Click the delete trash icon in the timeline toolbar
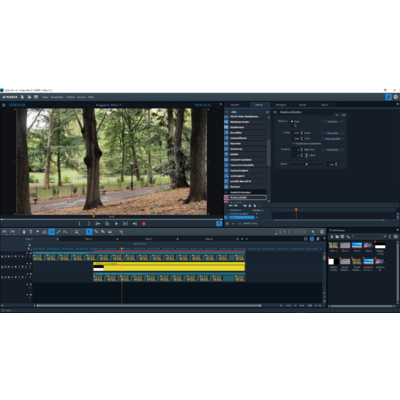 (x=24, y=232)
